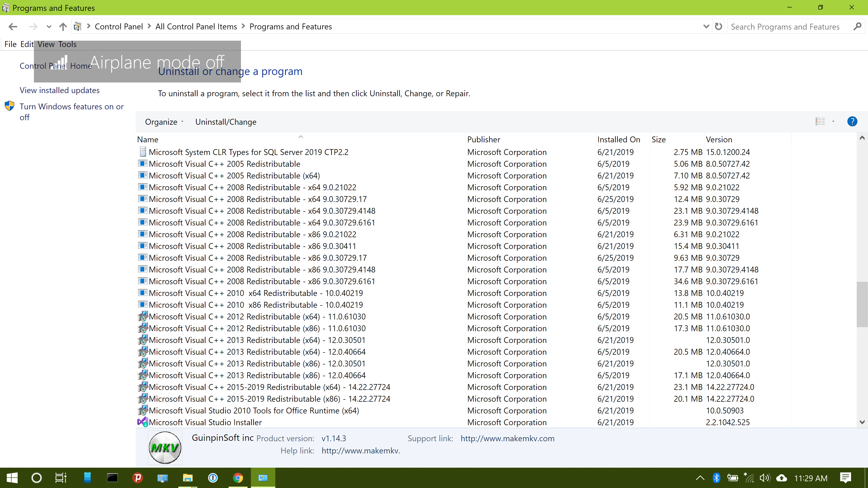
Task: Open 1Password from the taskbar
Action: [213, 478]
